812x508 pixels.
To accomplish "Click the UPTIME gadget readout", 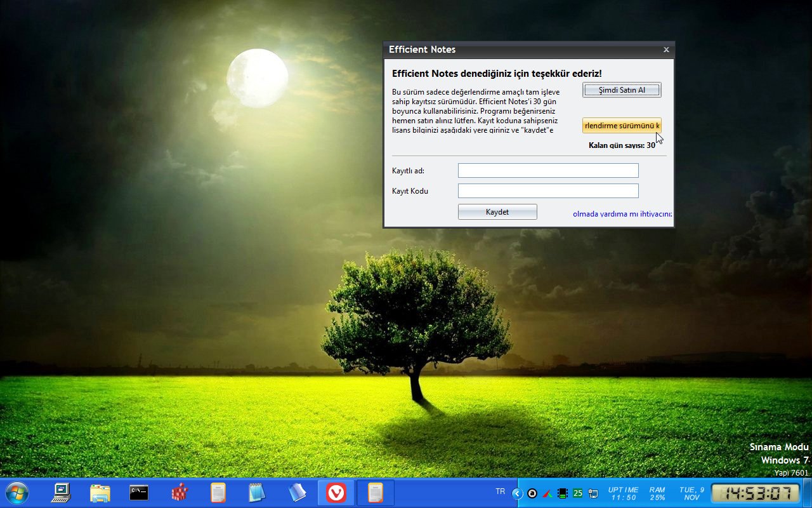I will pos(624,493).
